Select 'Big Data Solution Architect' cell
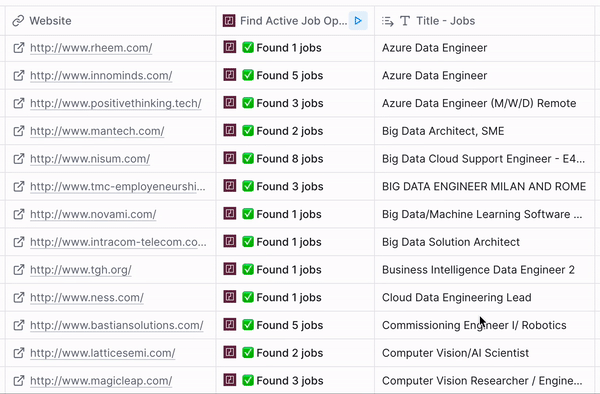This screenshot has width=600, height=394. (x=484, y=242)
